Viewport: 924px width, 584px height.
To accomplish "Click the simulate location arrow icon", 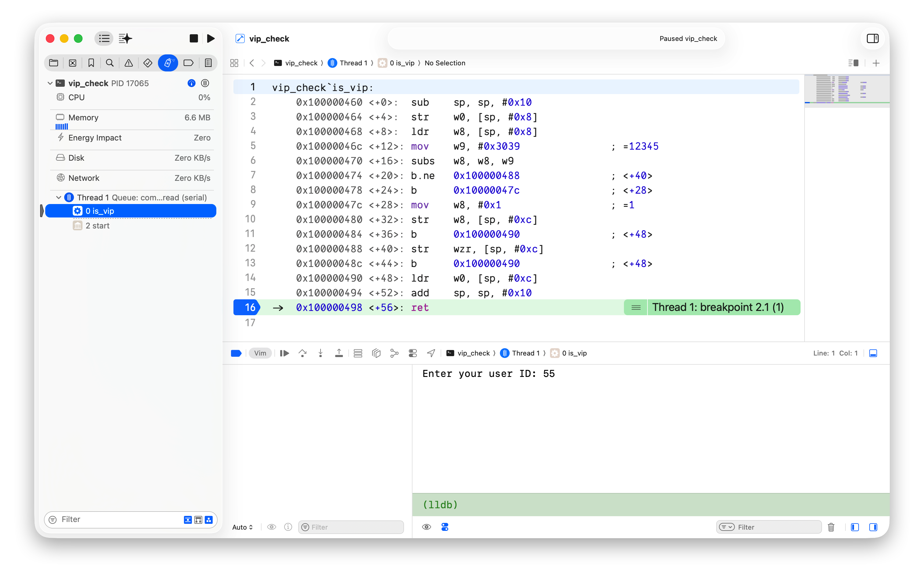I will [431, 353].
